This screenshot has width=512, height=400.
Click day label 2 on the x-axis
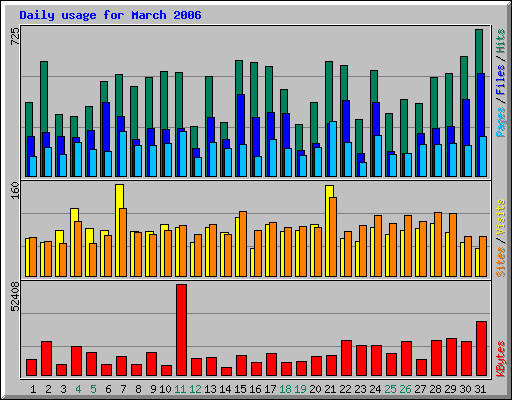click(48, 389)
